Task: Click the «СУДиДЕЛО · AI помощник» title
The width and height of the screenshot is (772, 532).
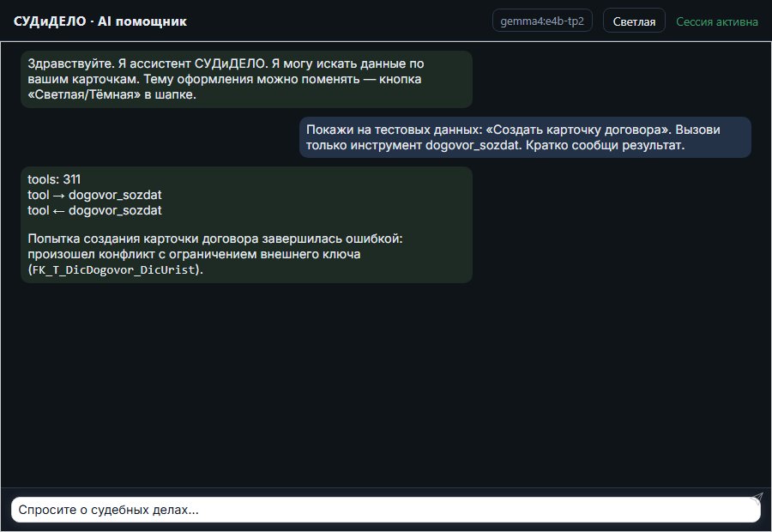Action: tap(100, 21)
